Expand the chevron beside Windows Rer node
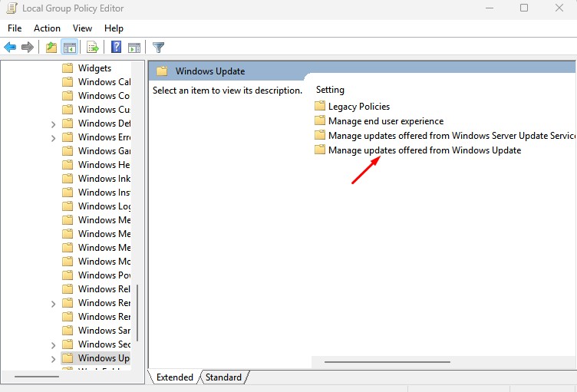The height and width of the screenshot is (392, 577). pos(54,304)
